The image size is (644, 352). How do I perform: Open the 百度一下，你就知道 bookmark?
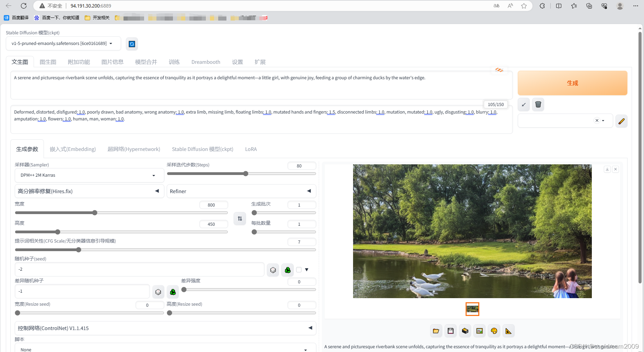57,18
